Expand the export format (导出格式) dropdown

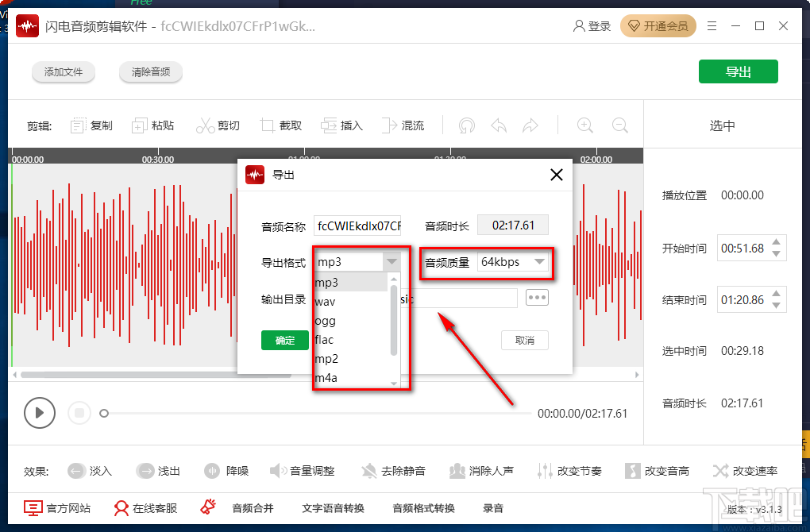point(391,262)
